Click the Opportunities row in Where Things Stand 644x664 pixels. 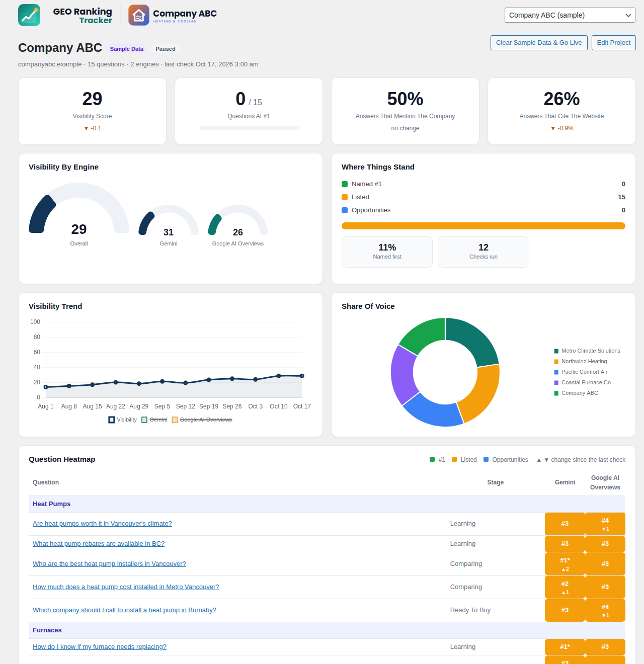point(484,210)
